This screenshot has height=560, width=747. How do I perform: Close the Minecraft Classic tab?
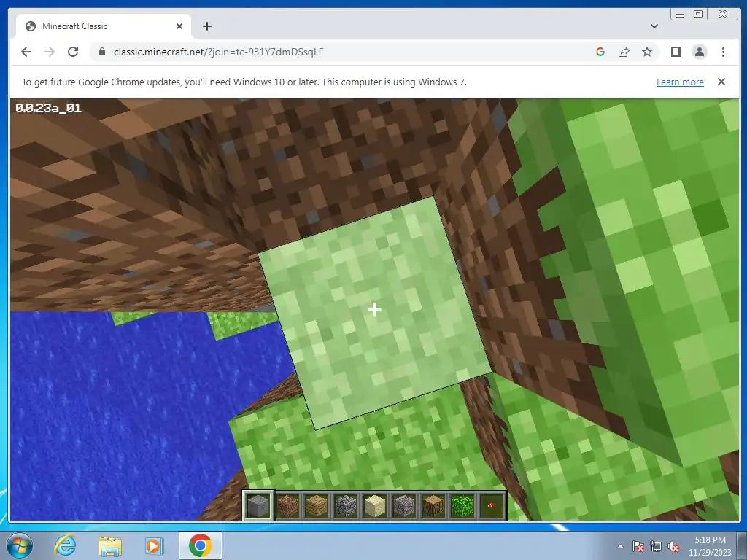pos(179,26)
